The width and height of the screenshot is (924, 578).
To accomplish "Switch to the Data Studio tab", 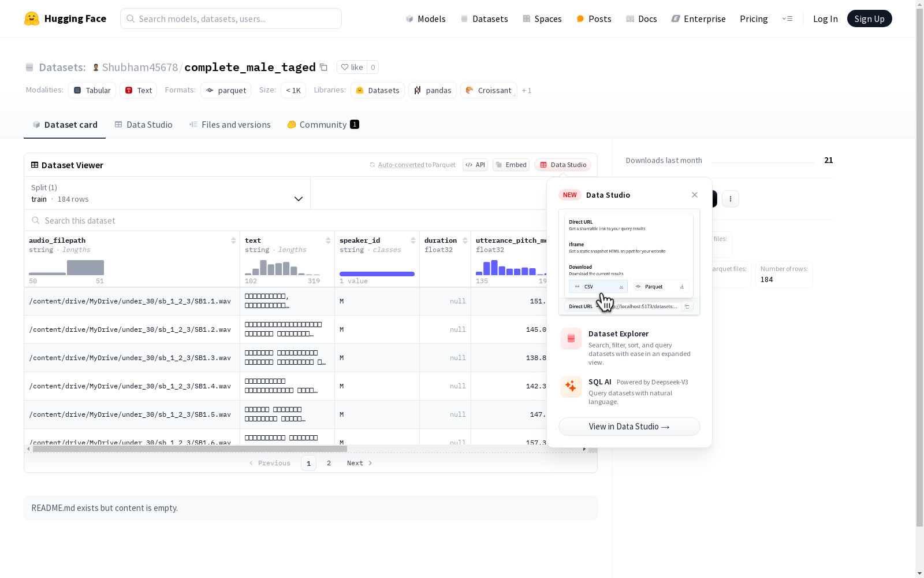I will tap(143, 125).
